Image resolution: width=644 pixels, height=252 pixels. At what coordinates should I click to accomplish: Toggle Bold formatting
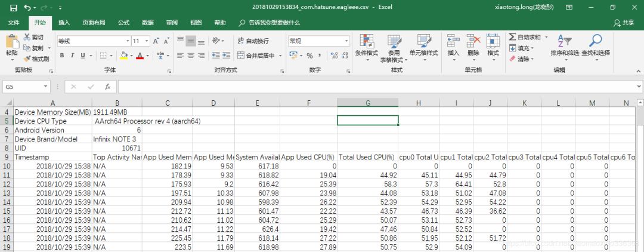click(62, 56)
